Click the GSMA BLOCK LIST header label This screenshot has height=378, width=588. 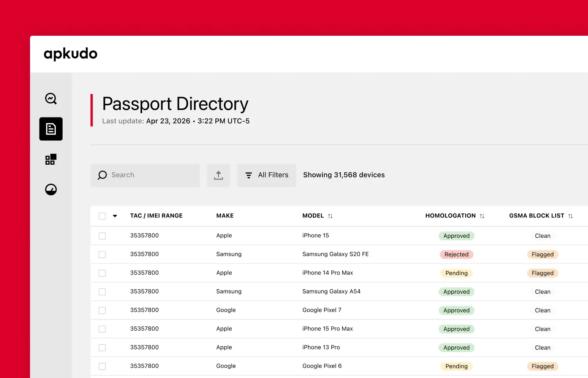click(x=537, y=216)
